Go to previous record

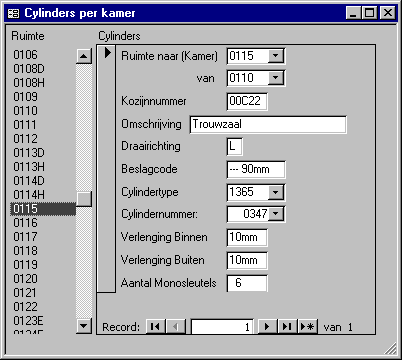(x=175, y=327)
